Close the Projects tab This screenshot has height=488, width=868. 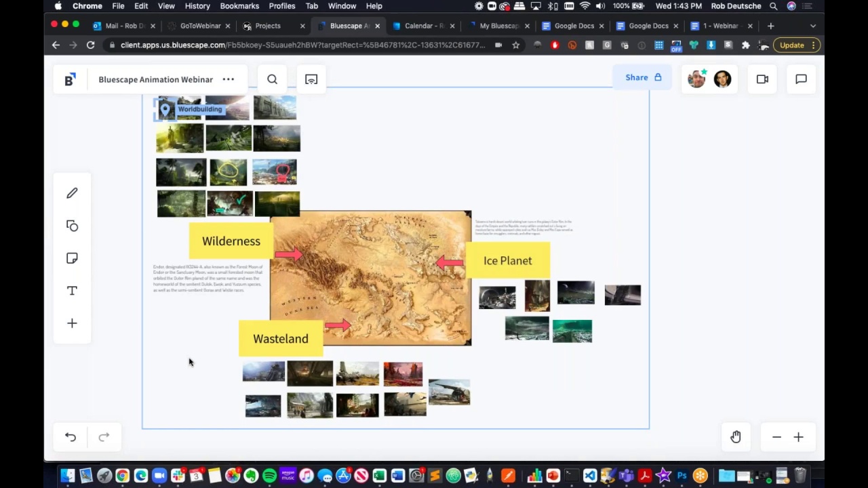click(x=302, y=26)
